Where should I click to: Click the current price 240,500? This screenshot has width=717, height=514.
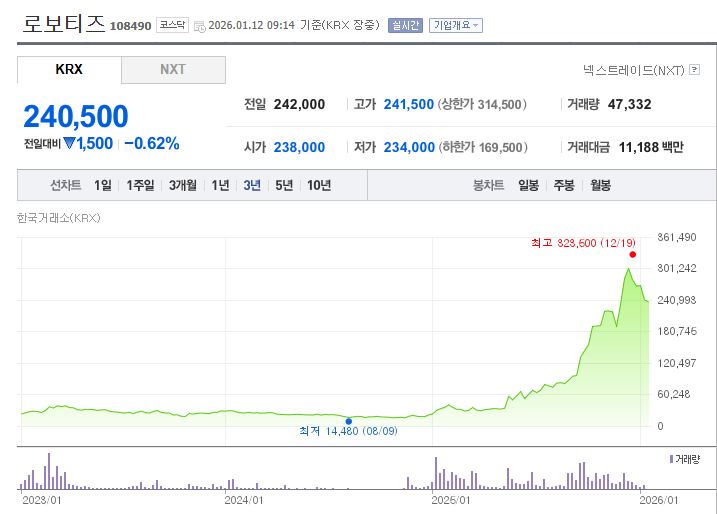tap(76, 116)
